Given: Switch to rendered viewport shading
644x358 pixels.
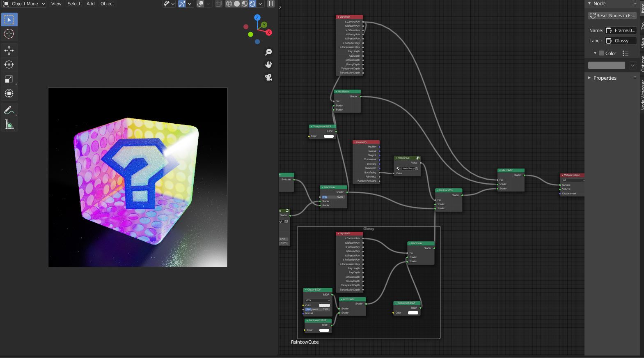Looking at the screenshot, I should click(252, 4).
